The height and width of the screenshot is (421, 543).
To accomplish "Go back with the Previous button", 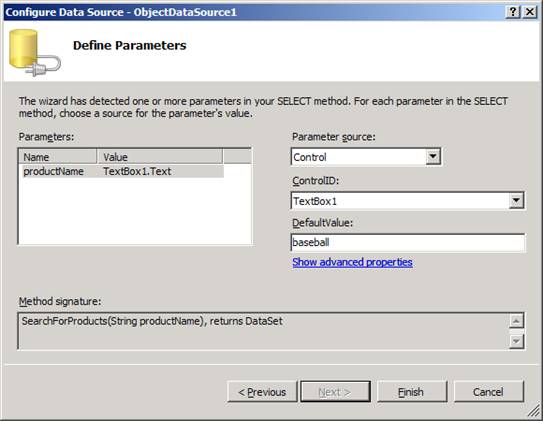I will [x=262, y=392].
